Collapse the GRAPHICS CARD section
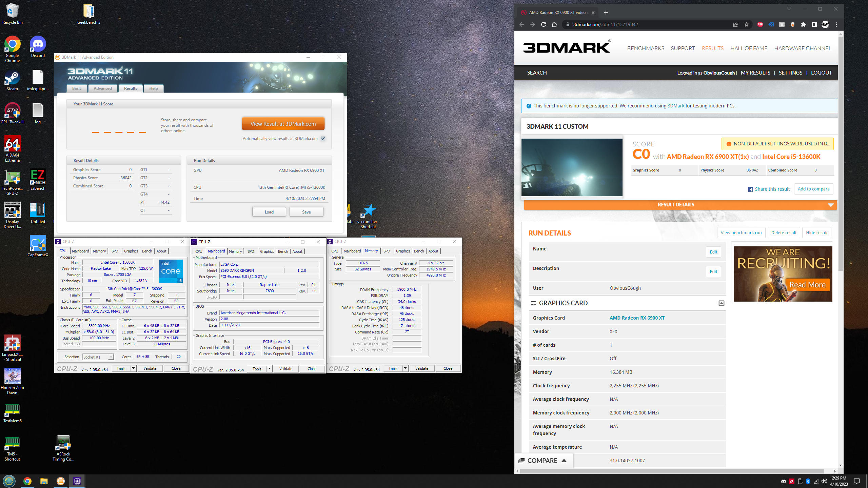 pos(721,303)
